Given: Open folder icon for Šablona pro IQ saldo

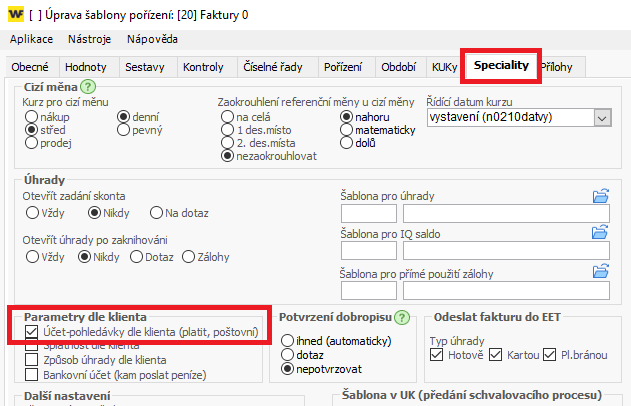Looking at the screenshot, I should point(600,234).
